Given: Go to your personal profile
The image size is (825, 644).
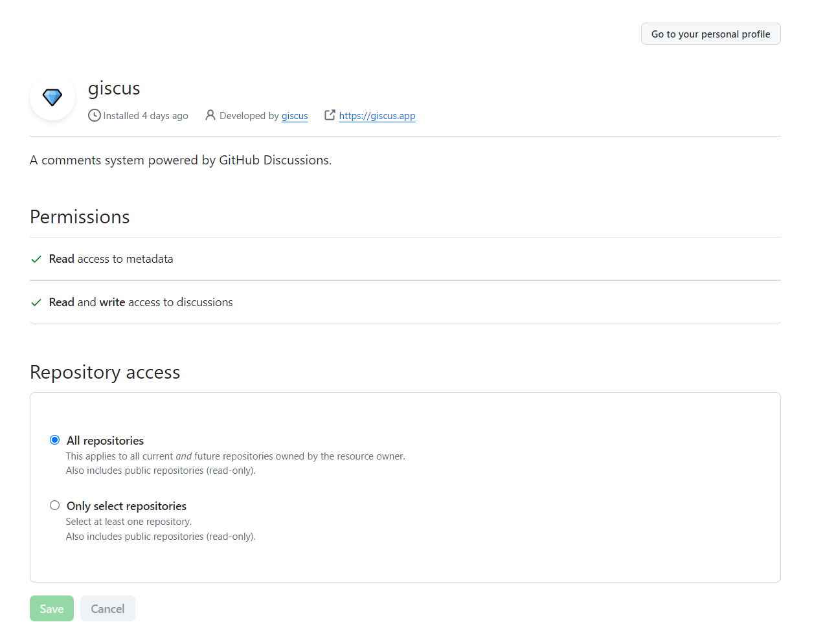Looking at the screenshot, I should point(710,34).
